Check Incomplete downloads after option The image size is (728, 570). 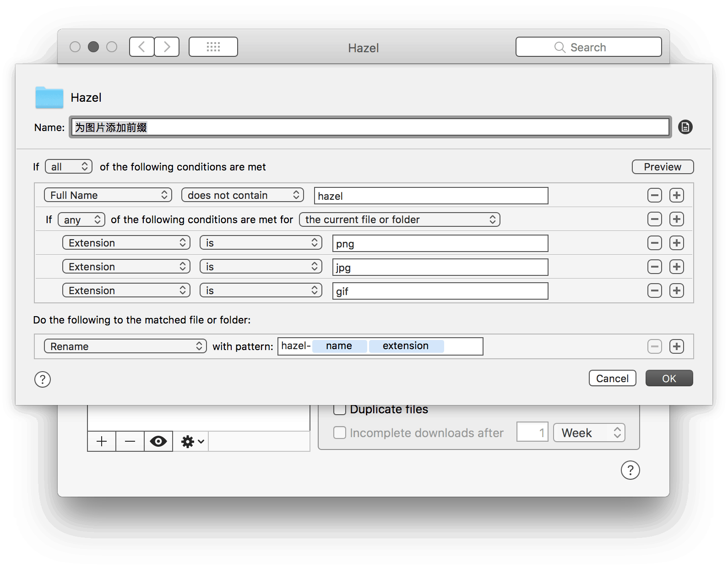340,433
